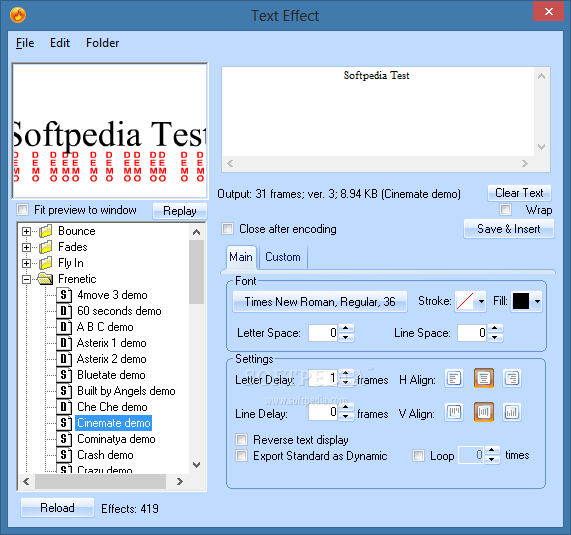Image resolution: width=571 pixels, height=535 pixels.
Task: Click the black Fill color swatch
Action: pos(521,301)
